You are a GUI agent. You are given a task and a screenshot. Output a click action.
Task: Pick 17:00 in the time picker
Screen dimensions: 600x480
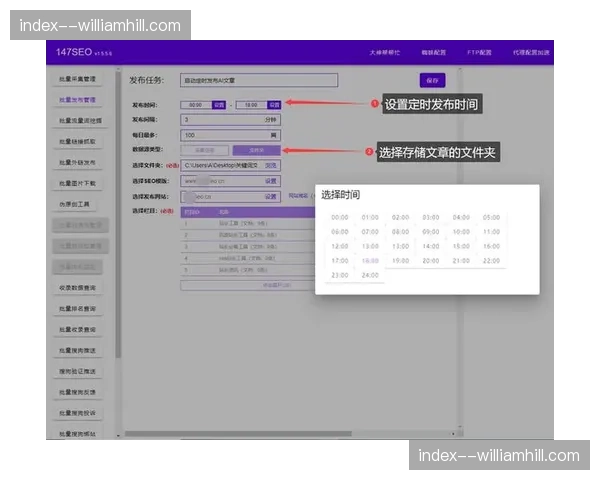coord(340,261)
